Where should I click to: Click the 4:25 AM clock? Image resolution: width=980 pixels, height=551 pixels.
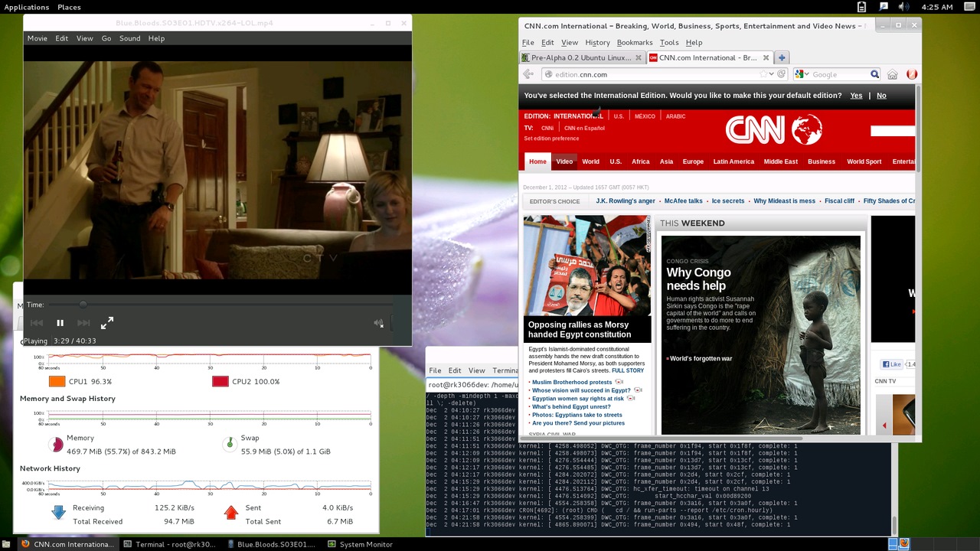pos(937,7)
